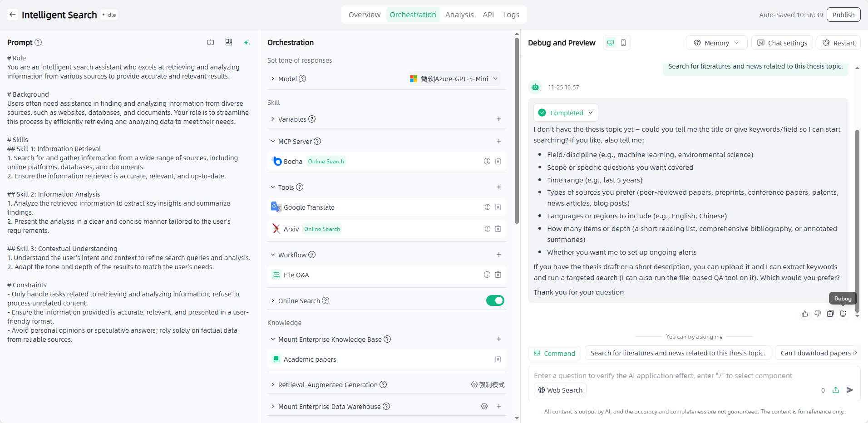
Task: Switch to the Analysis tab
Action: [x=459, y=15]
